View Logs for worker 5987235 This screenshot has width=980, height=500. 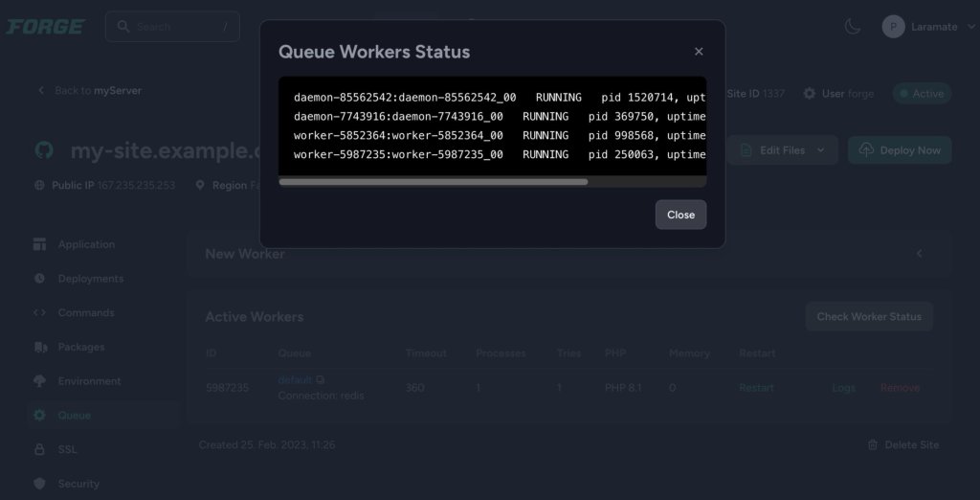click(x=844, y=388)
